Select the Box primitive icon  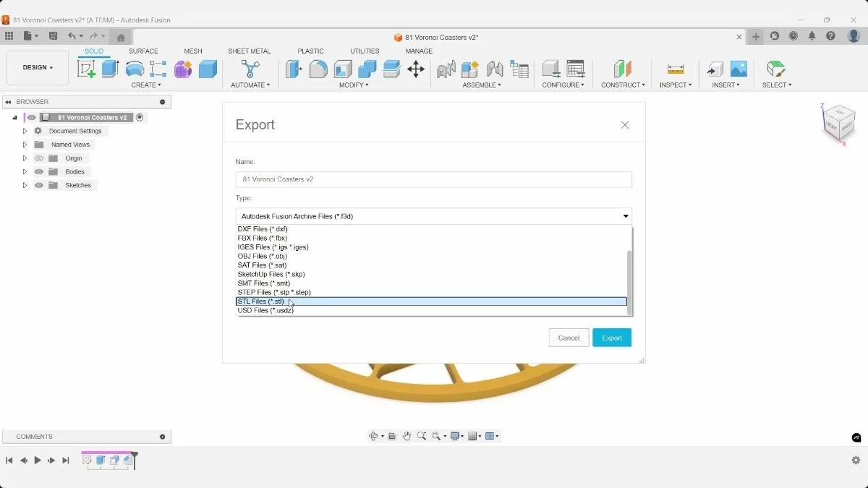[208, 69]
